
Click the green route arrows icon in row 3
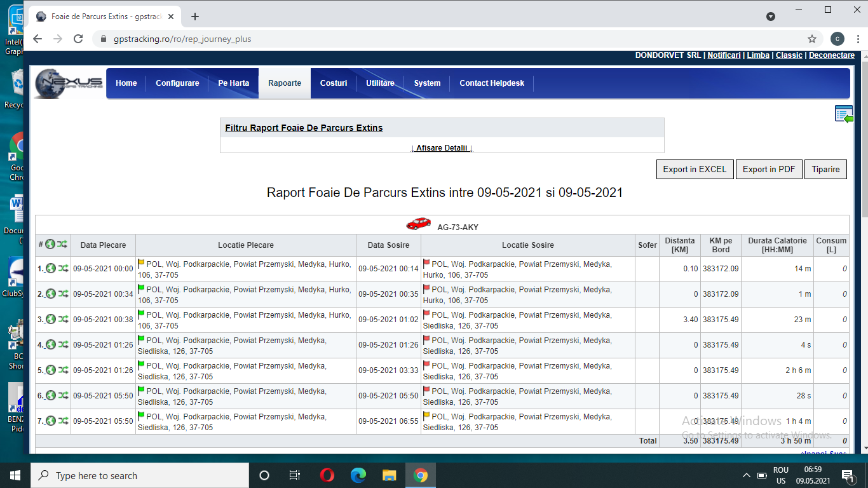coord(63,320)
